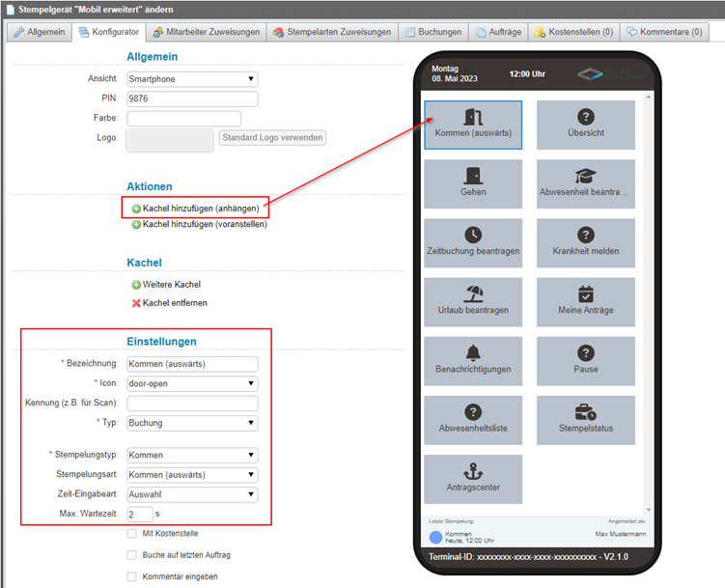Tap the Antragscenter anchor tile
Viewport: 725px width, 588px height.
(x=473, y=479)
